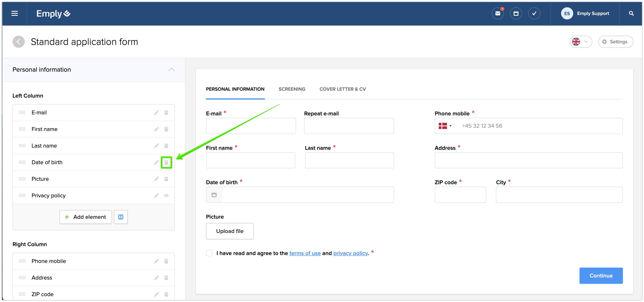Open the tasks checkmark icon
The height and width of the screenshot is (302, 644).
(534, 14)
